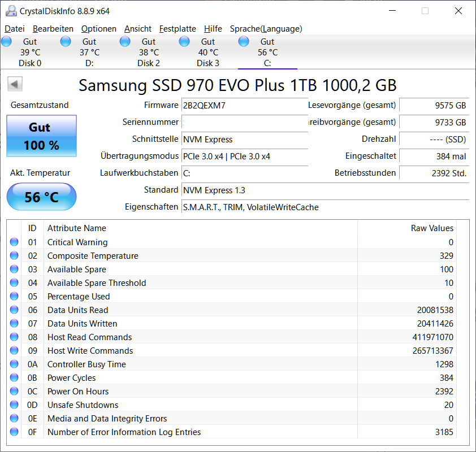Minimize the CrystalDiskInfo window
Image resolution: width=476 pixels, height=452 pixels.
click(x=392, y=11)
